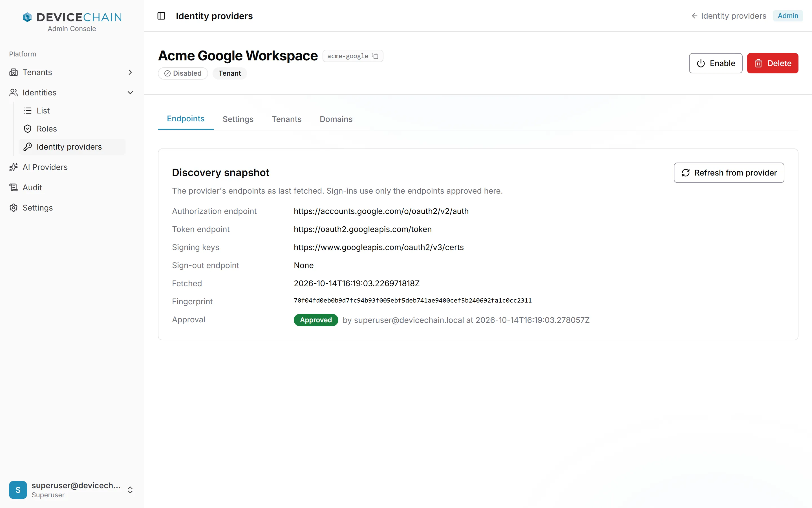The width and height of the screenshot is (812, 508).
Task: Click the Disabled status badge
Action: 183,73
